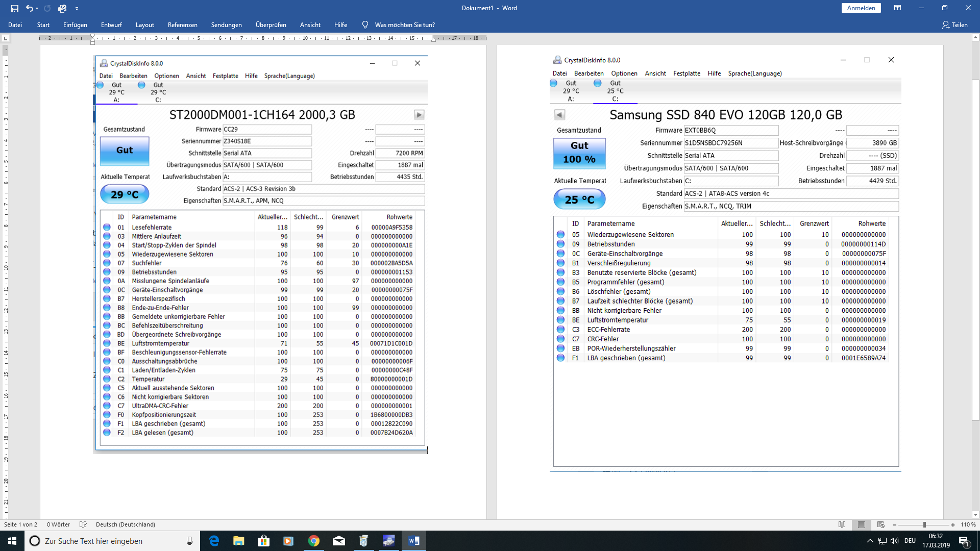Click the Undo arrow icon
This screenshot has height=551, width=980.
tap(29, 8)
